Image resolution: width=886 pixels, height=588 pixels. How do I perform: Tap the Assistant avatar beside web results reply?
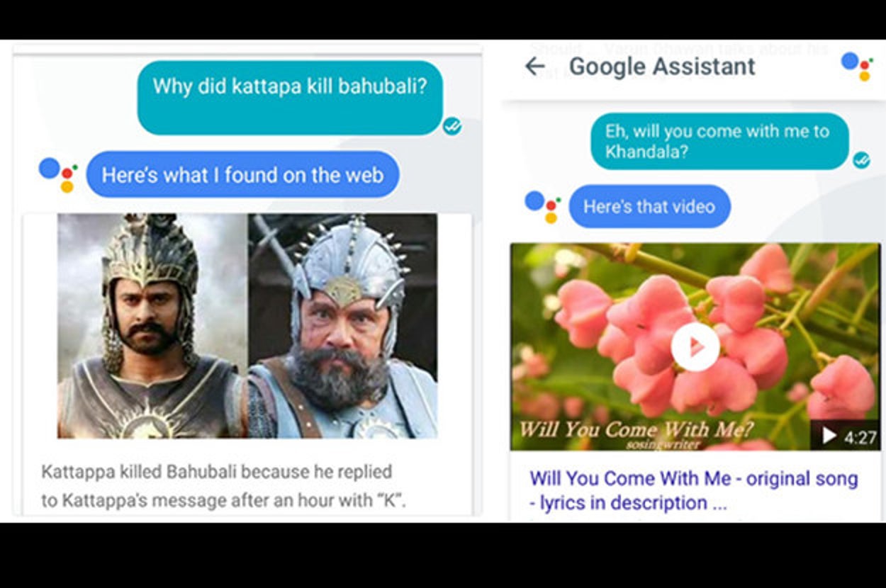pyautogui.click(x=58, y=175)
